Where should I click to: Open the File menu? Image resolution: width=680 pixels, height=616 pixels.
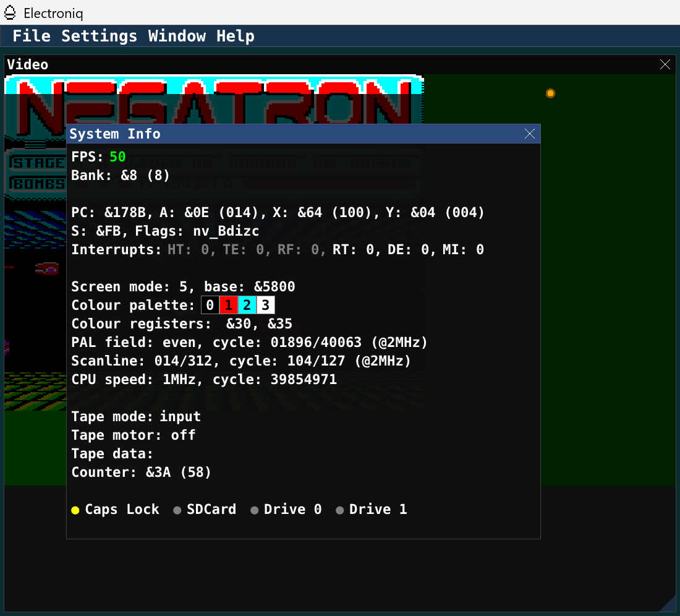(x=32, y=36)
